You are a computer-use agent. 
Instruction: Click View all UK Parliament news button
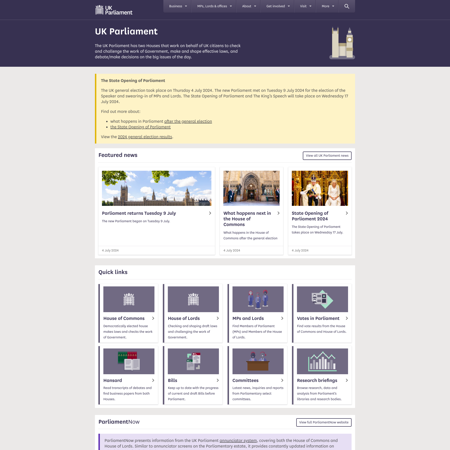327,156
